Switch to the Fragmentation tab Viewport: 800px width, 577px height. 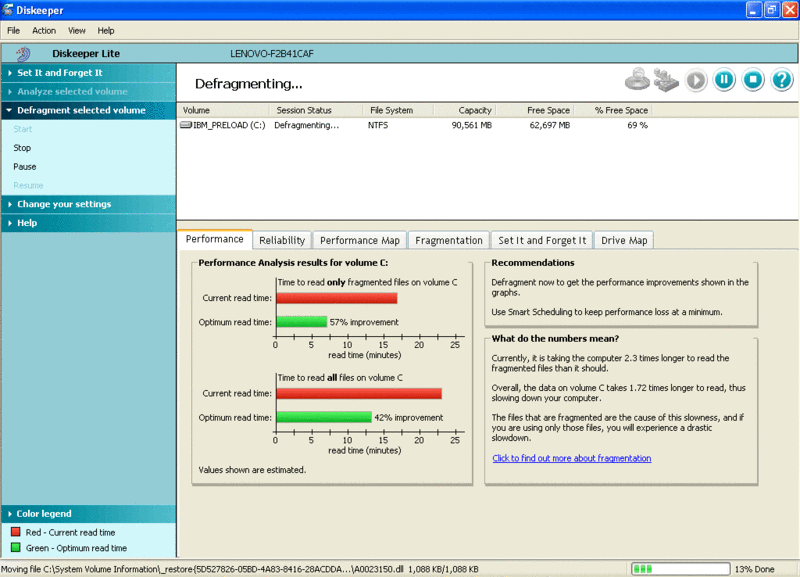(x=449, y=240)
